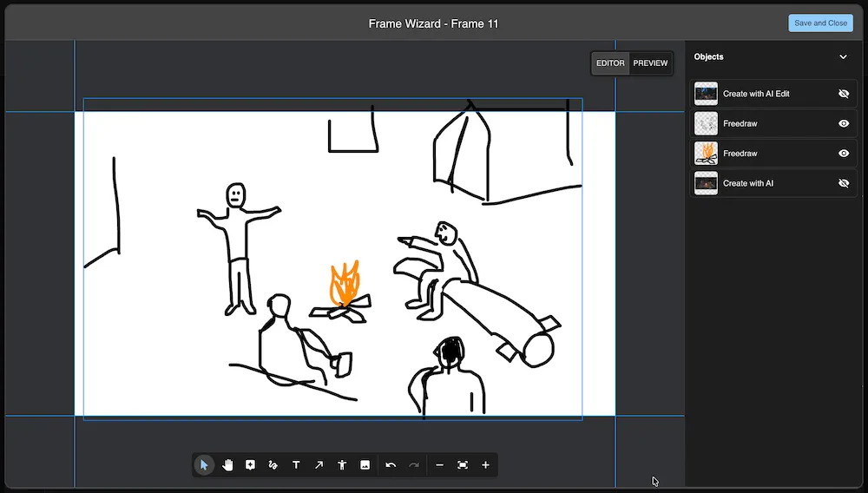The width and height of the screenshot is (868, 493).
Task: Select the freedraw squiggle tool
Action: [273, 464]
